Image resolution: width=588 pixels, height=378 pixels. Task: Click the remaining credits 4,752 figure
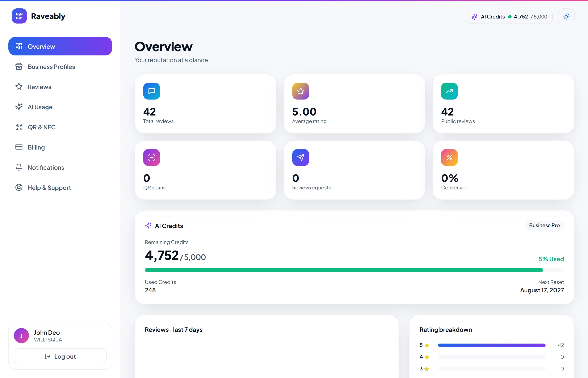162,256
